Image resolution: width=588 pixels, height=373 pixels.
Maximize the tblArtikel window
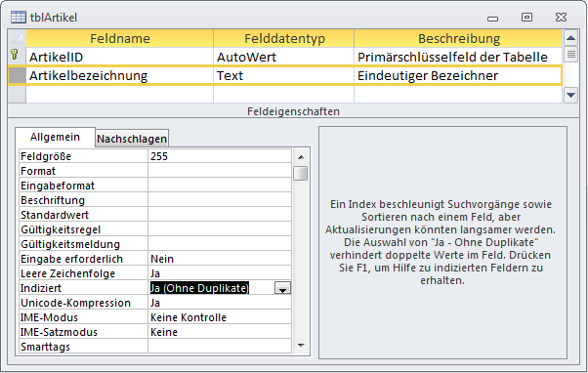526,18
